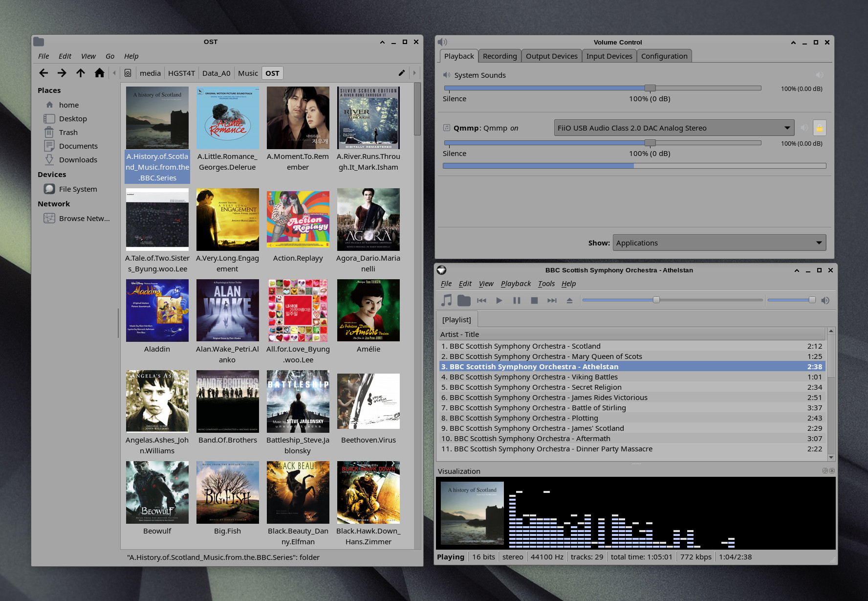Select playlist track Battle of Stirling
Viewport: 868px width, 601px height.
tap(631, 408)
